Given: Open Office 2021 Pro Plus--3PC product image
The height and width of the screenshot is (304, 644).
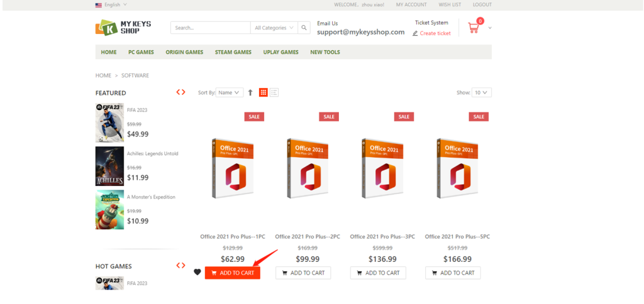Looking at the screenshot, I should point(382,169).
